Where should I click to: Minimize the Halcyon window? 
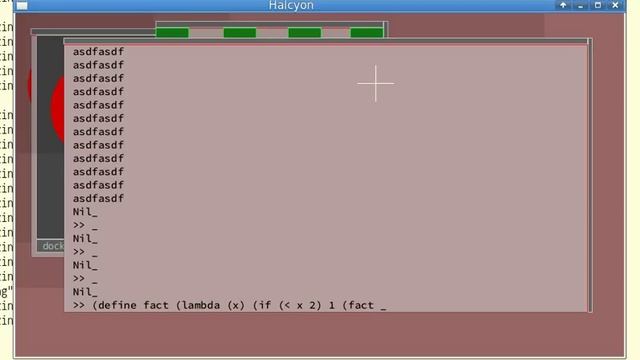pyautogui.click(x=580, y=5)
